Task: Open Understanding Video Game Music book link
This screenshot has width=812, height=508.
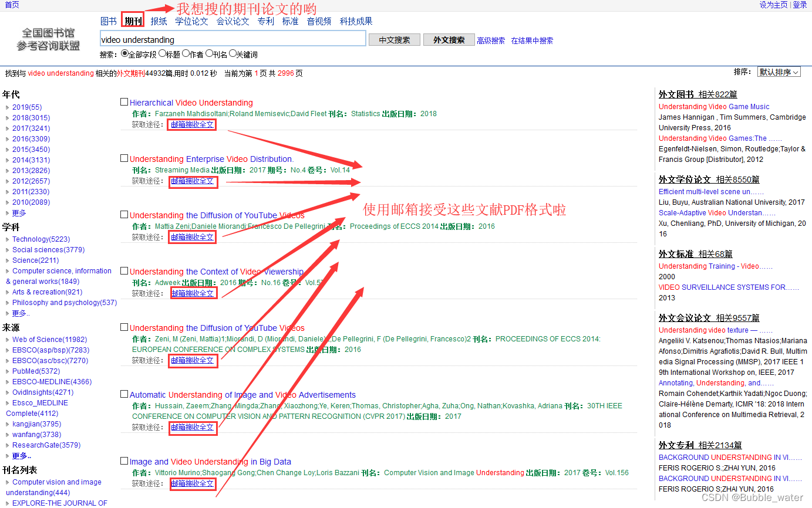Action: tap(713, 107)
